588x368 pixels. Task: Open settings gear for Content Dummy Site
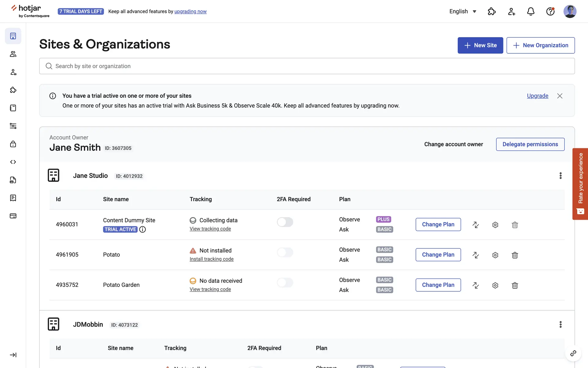pos(495,225)
